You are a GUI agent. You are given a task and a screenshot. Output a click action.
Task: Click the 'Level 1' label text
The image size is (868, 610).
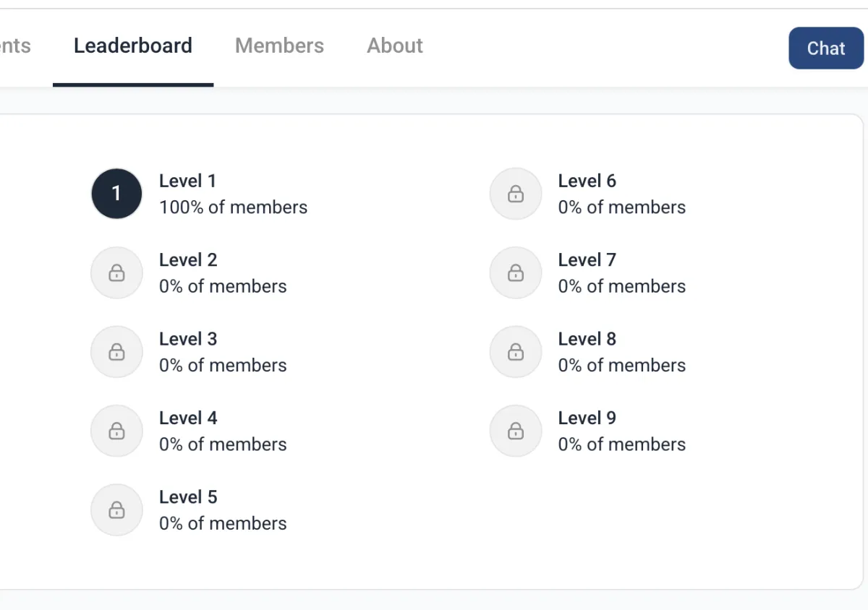pyautogui.click(x=187, y=181)
